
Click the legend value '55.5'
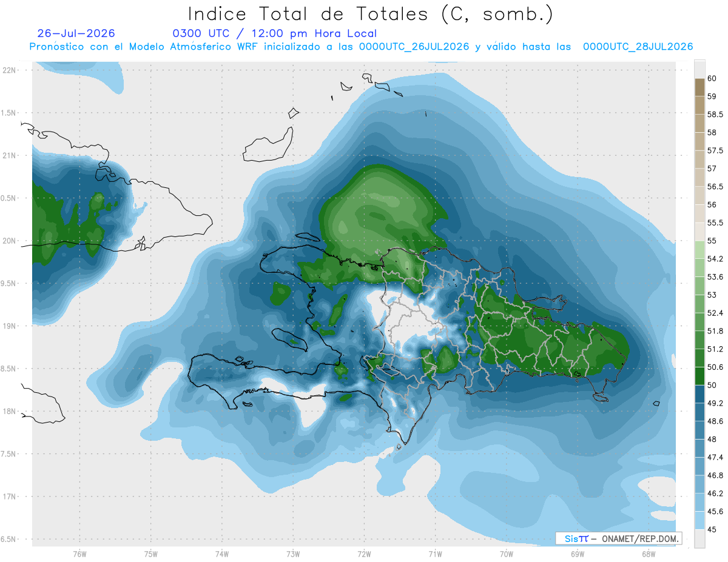pos(715,222)
